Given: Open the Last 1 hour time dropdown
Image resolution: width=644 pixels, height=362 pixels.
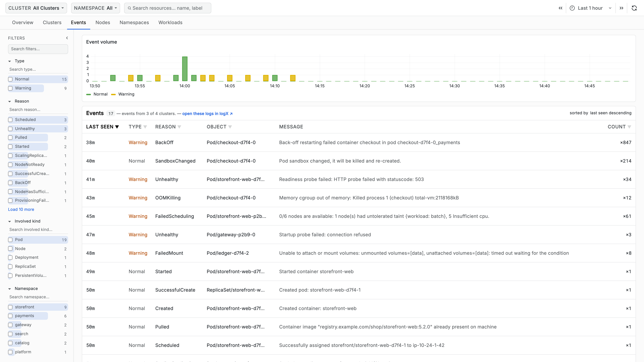Looking at the screenshot, I should [591, 8].
